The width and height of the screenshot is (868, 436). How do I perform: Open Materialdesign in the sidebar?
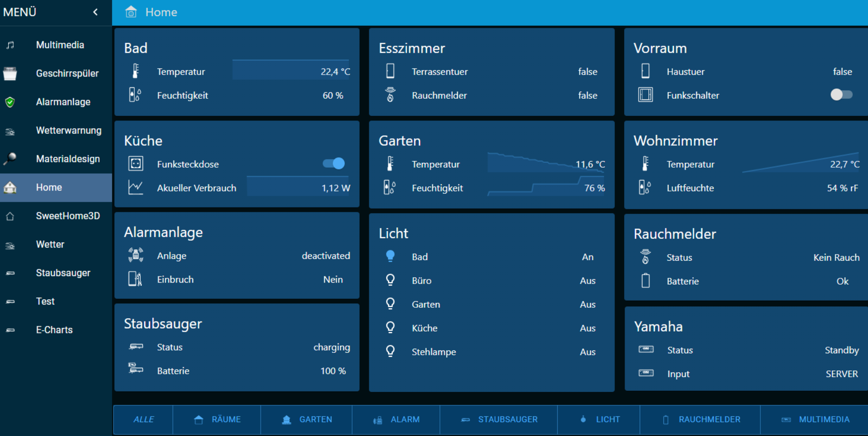pyautogui.click(x=56, y=159)
